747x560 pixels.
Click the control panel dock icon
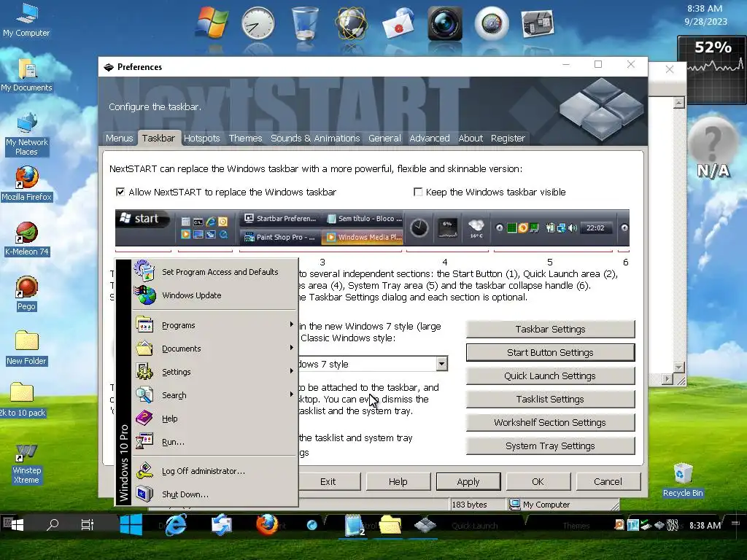538,23
